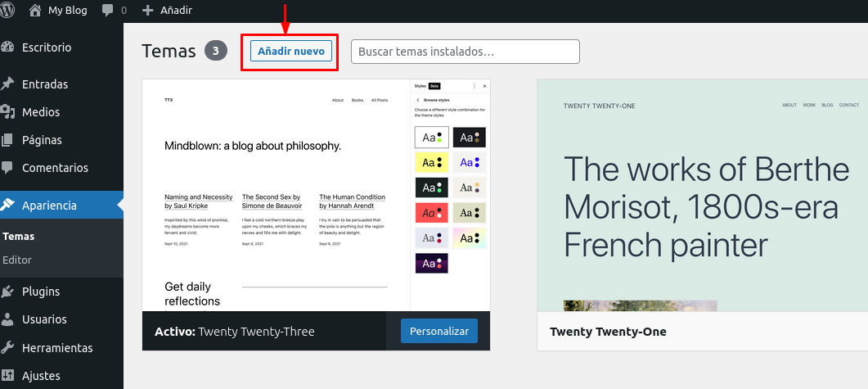This screenshot has width=868, height=389.
Task: Open the Editor submenu item
Action: coord(17,260)
